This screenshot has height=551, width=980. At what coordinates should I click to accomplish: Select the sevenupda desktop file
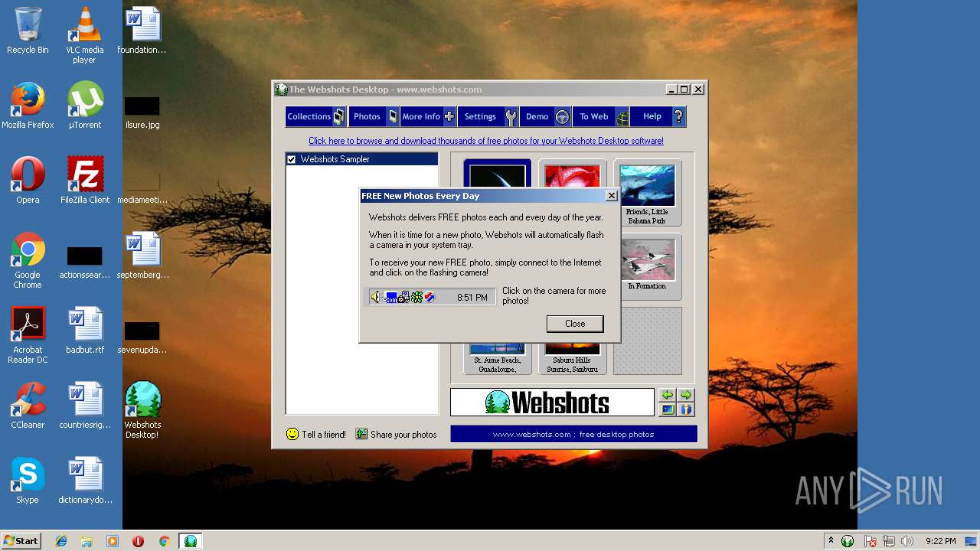(142, 337)
